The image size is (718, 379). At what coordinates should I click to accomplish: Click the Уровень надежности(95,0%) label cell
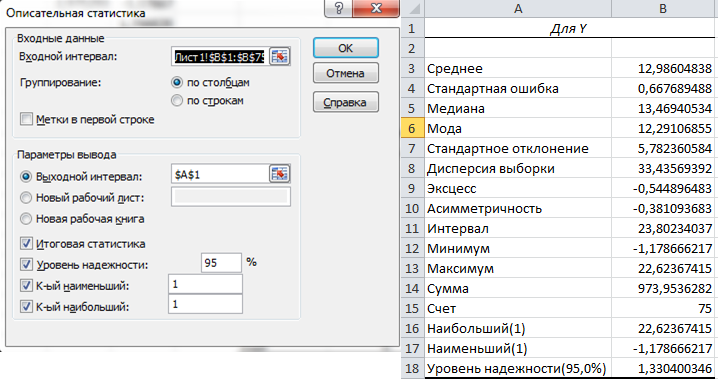pyautogui.click(x=518, y=368)
